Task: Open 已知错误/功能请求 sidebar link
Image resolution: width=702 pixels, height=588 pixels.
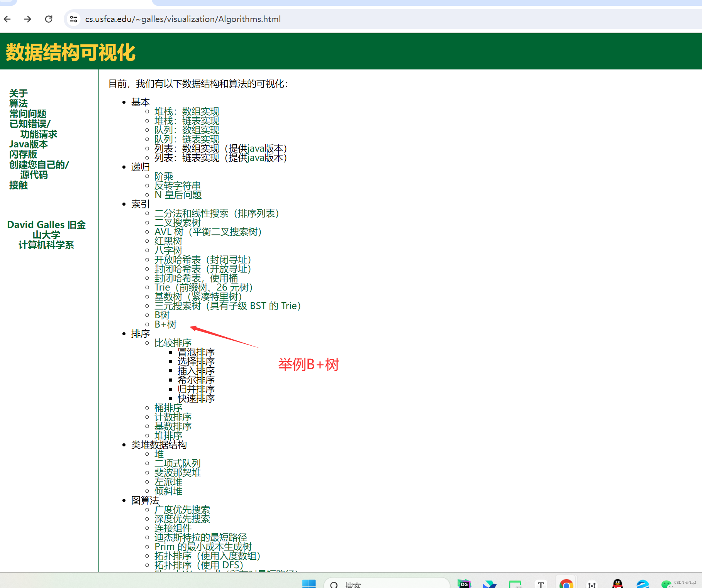Action: pyautogui.click(x=33, y=129)
